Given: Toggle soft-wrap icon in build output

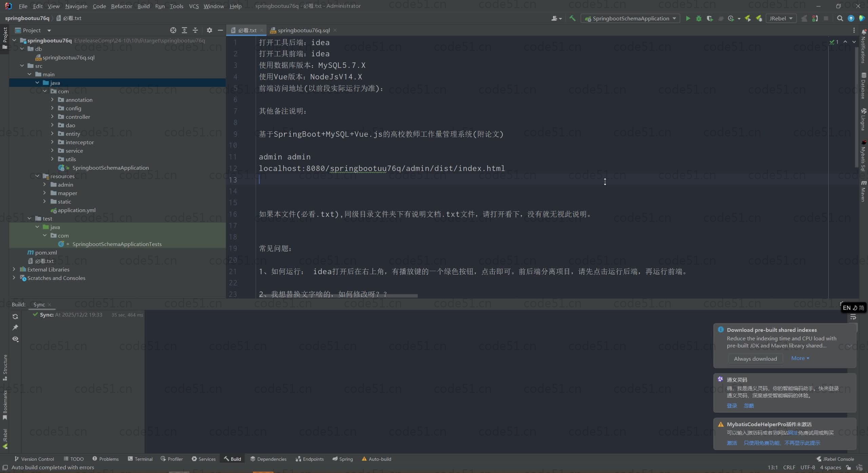Looking at the screenshot, I should coord(853,317).
